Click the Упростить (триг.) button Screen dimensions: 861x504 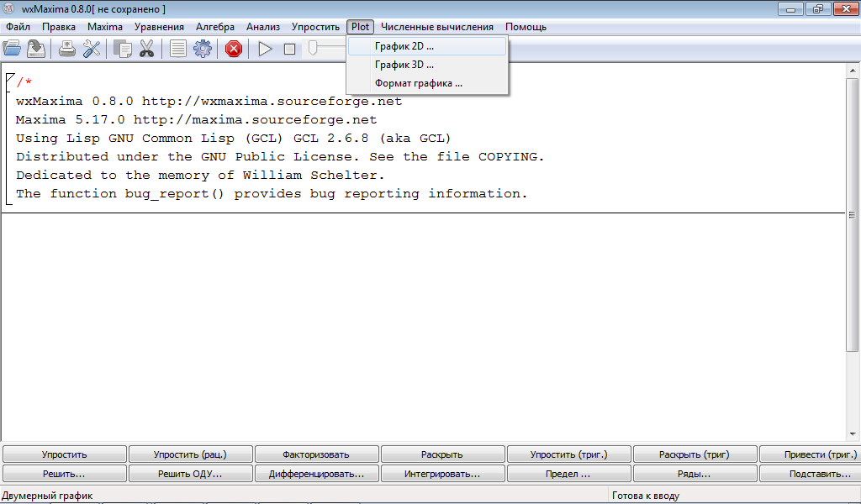coord(569,454)
